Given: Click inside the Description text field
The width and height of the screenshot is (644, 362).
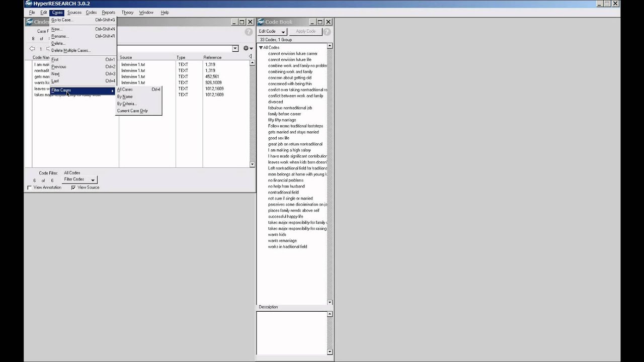Looking at the screenshot, I should tap(291, 333).
